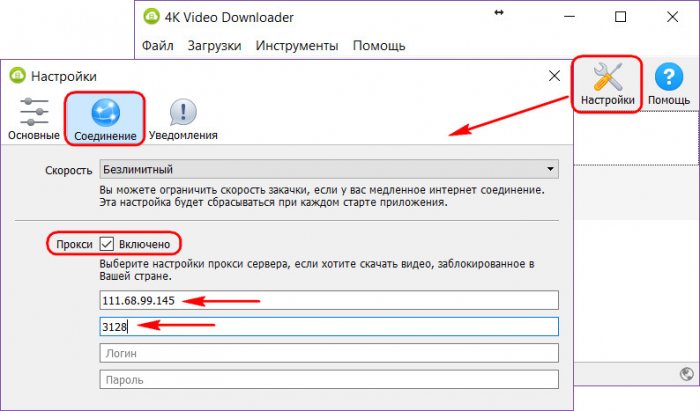Click the Настройки dialog title icon

tap(17, 75)
